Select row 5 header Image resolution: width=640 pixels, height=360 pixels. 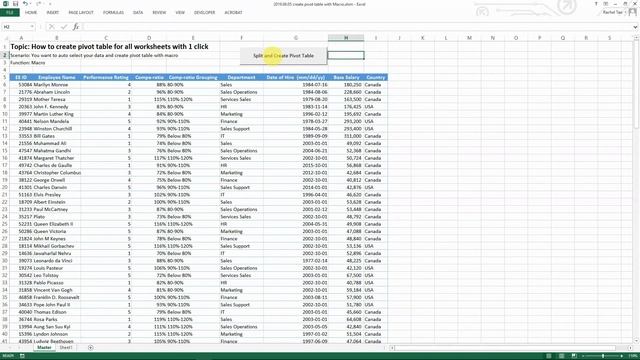(x=5, y=77)
